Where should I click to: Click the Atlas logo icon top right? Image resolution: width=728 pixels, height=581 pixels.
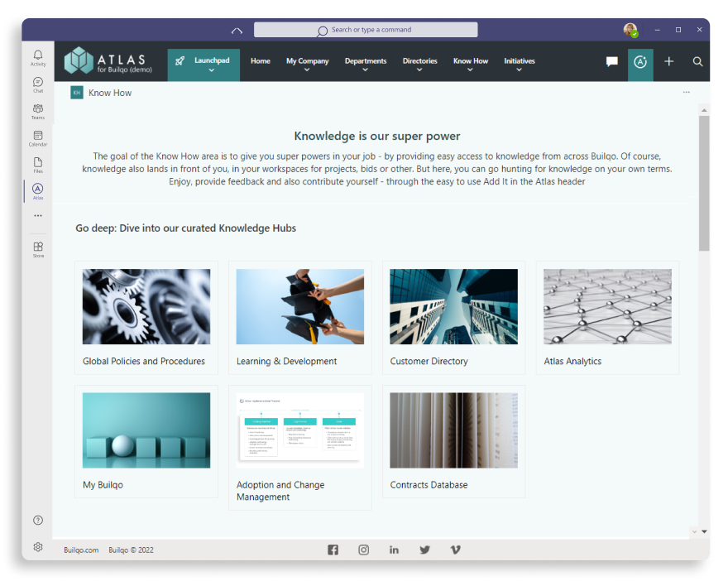tap(640, 61)
